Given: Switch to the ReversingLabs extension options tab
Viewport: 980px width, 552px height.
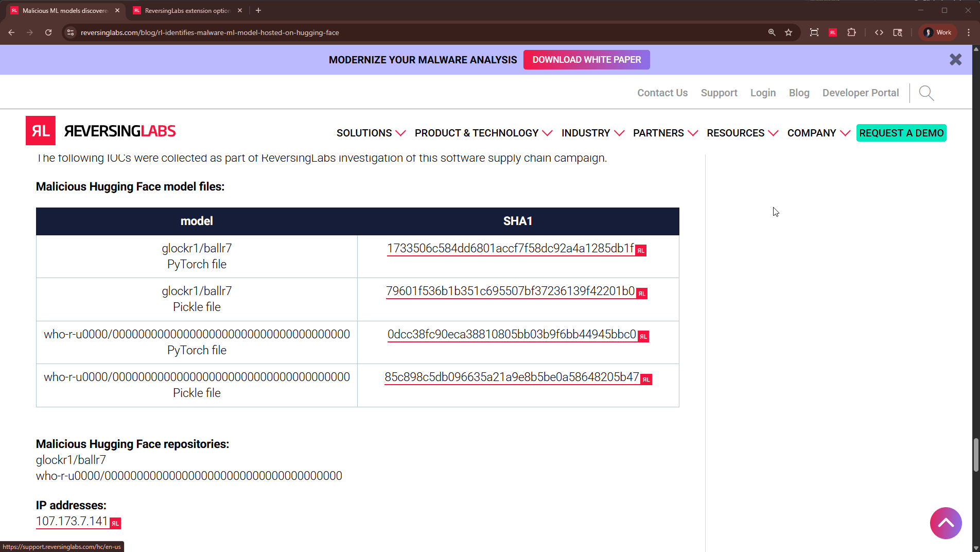Looking at the screenshot, I should [188, 10].
